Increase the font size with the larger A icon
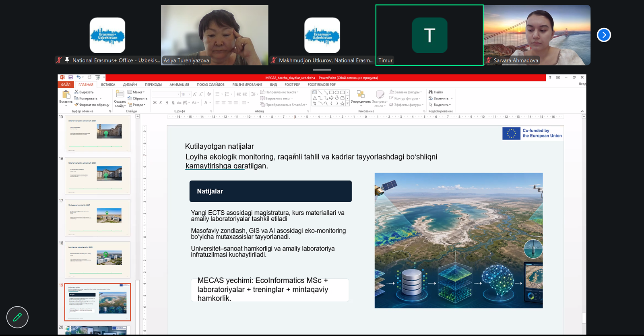The width and height of the screenshot is (644, 336). (195, 94)
